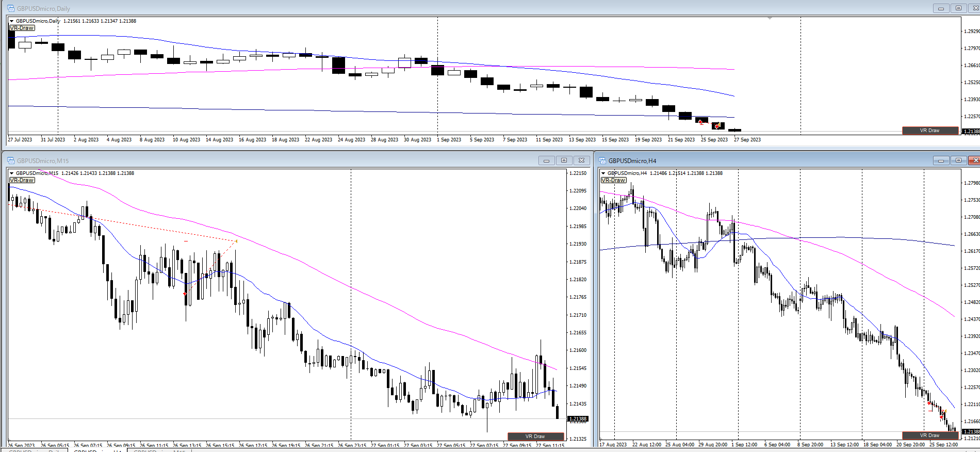Click the VR-Draw label in the M15 chart

pyautogui.click(x=22, y=180)
